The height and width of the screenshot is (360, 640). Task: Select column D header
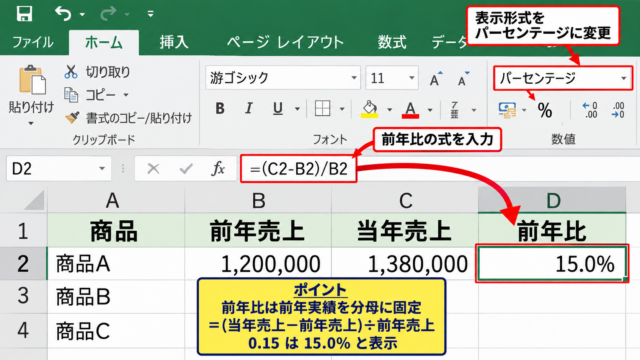coord(552,200)
